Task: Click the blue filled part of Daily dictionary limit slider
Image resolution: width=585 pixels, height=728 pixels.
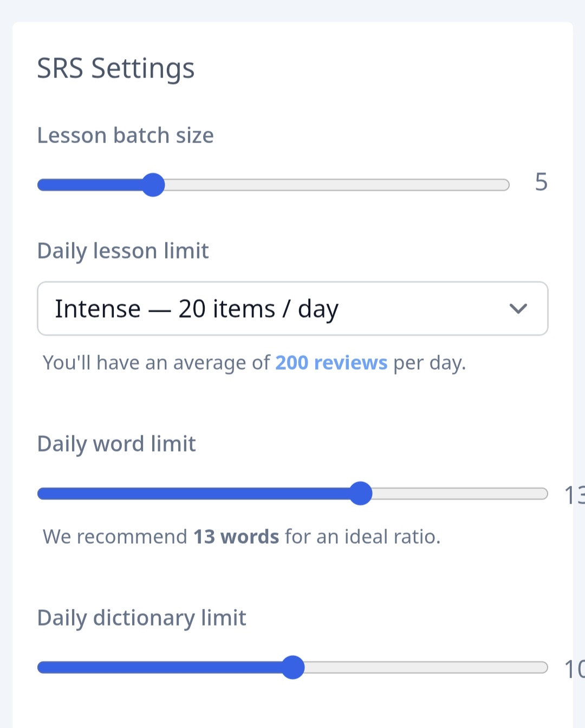Action: point(162,667)
